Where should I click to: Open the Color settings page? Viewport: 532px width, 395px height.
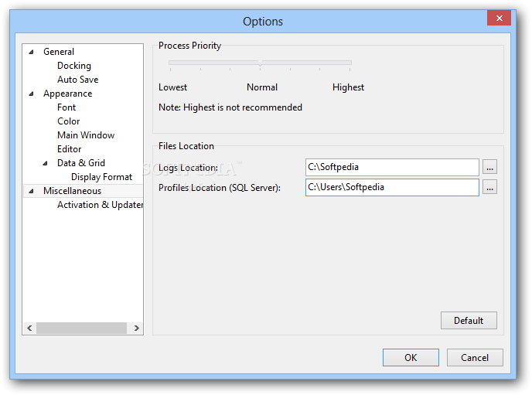pyautogui.click(x=69, y=121)
